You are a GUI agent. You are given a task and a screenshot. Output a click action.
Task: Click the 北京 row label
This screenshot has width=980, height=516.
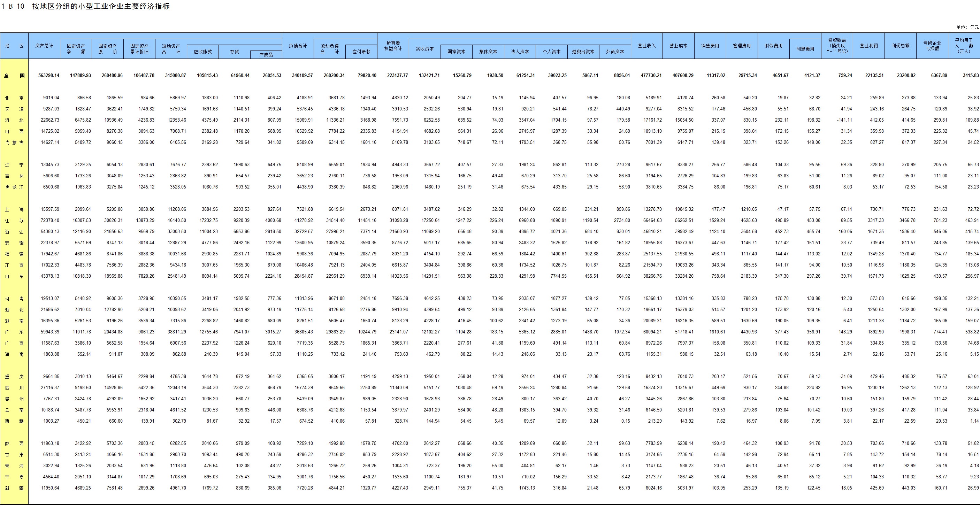(x=14, y=98)
